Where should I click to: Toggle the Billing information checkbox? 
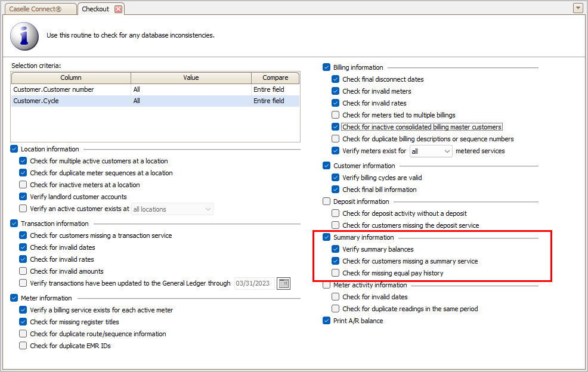(x=327, y=67)
